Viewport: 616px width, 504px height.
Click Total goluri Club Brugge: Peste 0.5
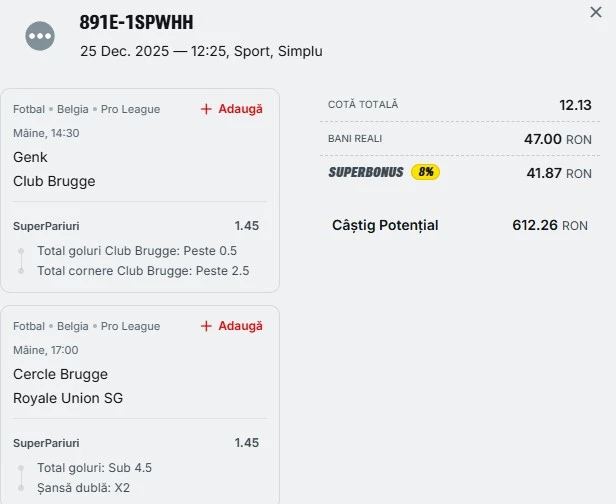click(136, 250)
